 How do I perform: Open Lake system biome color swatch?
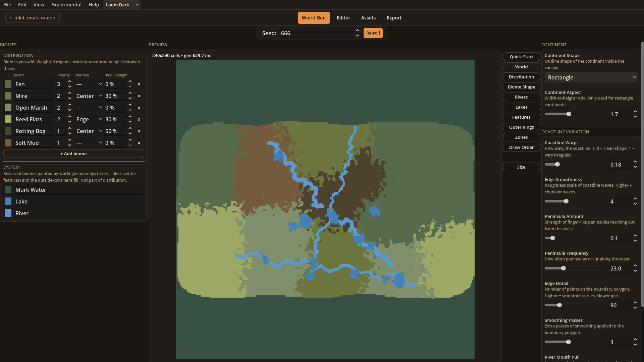click(x=8, y=201)
